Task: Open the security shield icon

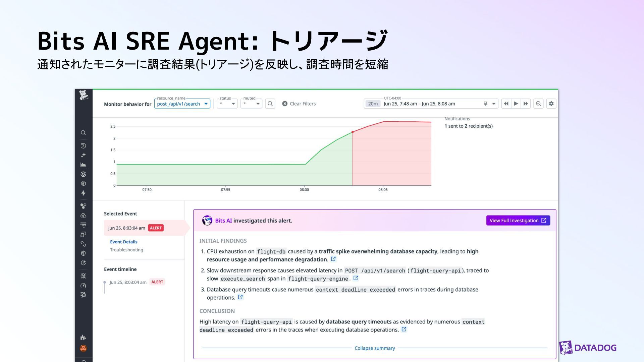Action: click(83, 253)
